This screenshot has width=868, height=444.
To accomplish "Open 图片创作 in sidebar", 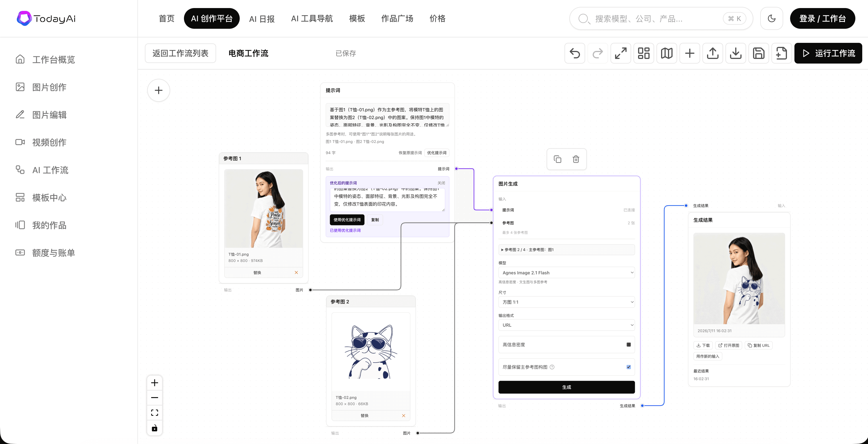I will coord(41,87).
